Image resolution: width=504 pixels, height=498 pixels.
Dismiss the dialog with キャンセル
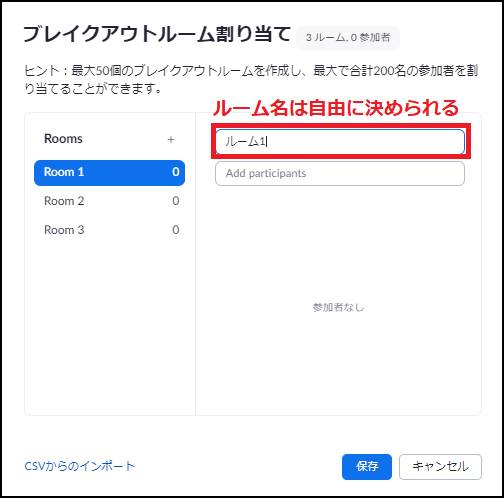pos(440,467)
